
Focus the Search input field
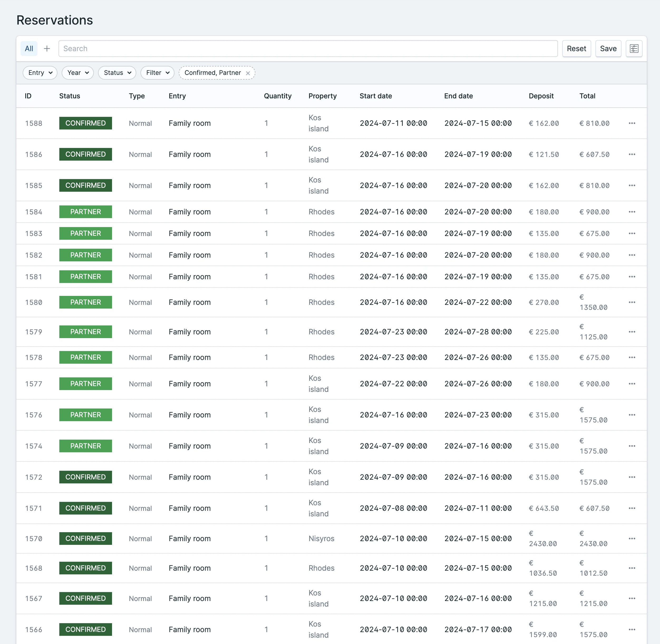[308, 49]
